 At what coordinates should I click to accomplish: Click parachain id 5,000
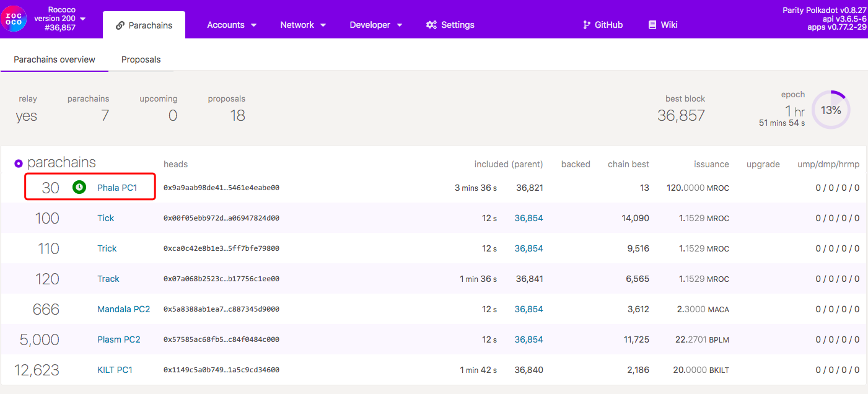point(40,340)
